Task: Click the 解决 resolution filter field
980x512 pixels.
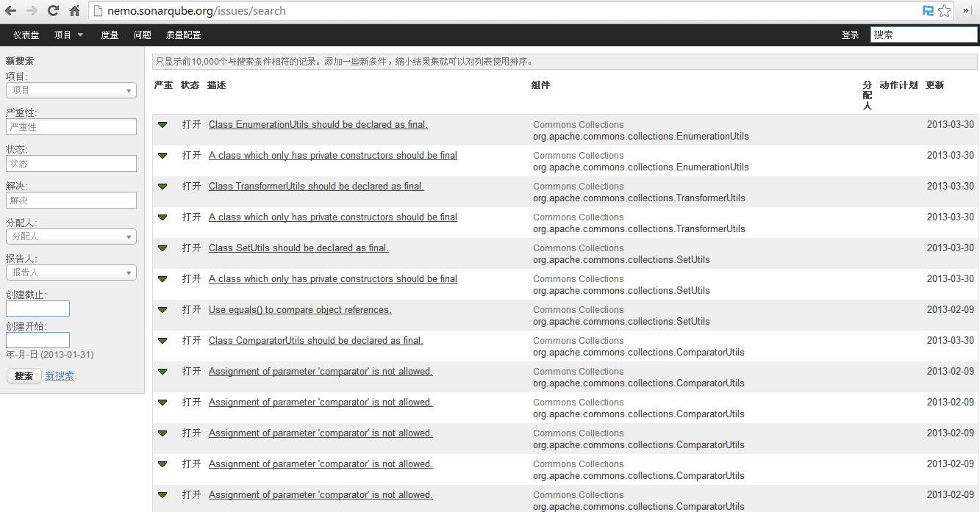Action: [x=71, y=200]
